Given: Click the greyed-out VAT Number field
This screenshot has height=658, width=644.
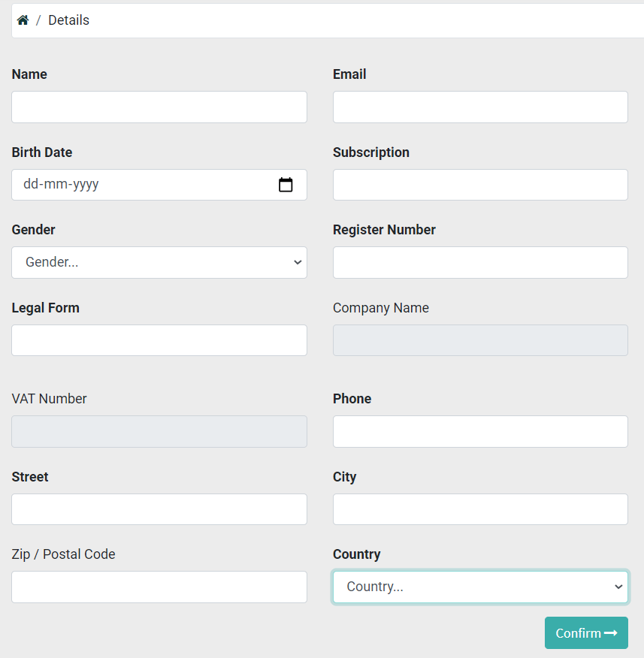Looking at the screenshot, I should click(x=159, y=431).
